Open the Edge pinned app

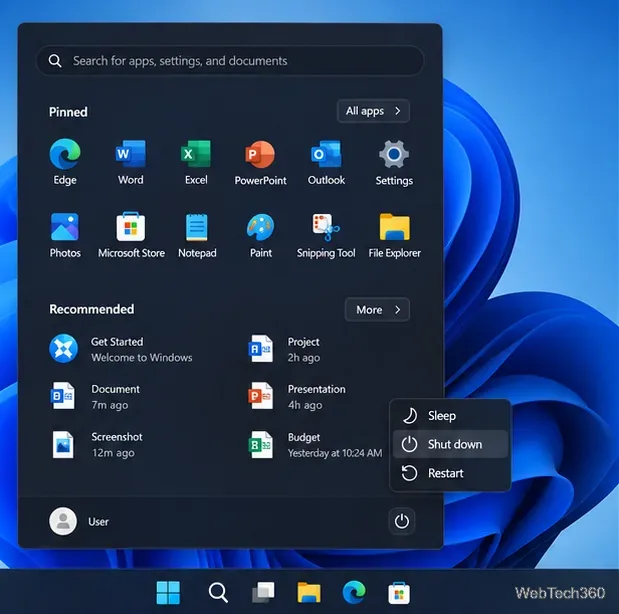tap(65, 161)
